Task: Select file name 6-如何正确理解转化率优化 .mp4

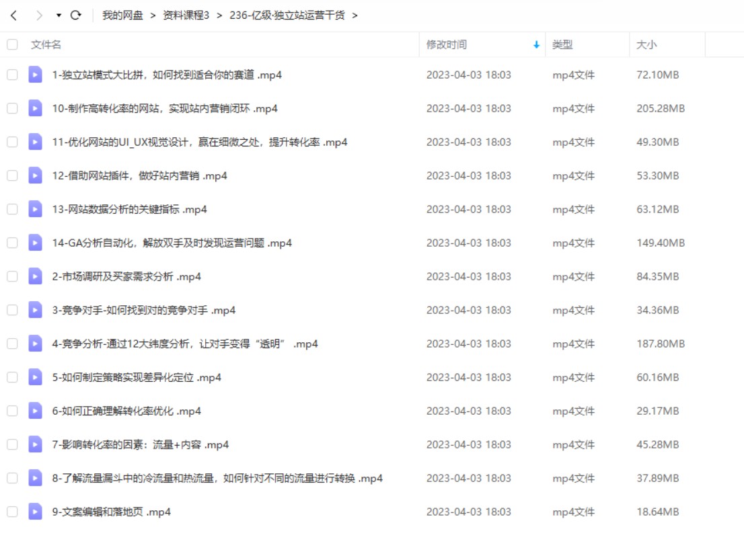Action: [x=126, y=411]
